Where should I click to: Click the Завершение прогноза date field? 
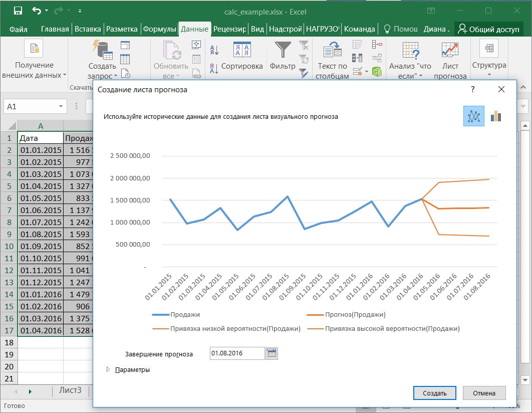[237, 353]
